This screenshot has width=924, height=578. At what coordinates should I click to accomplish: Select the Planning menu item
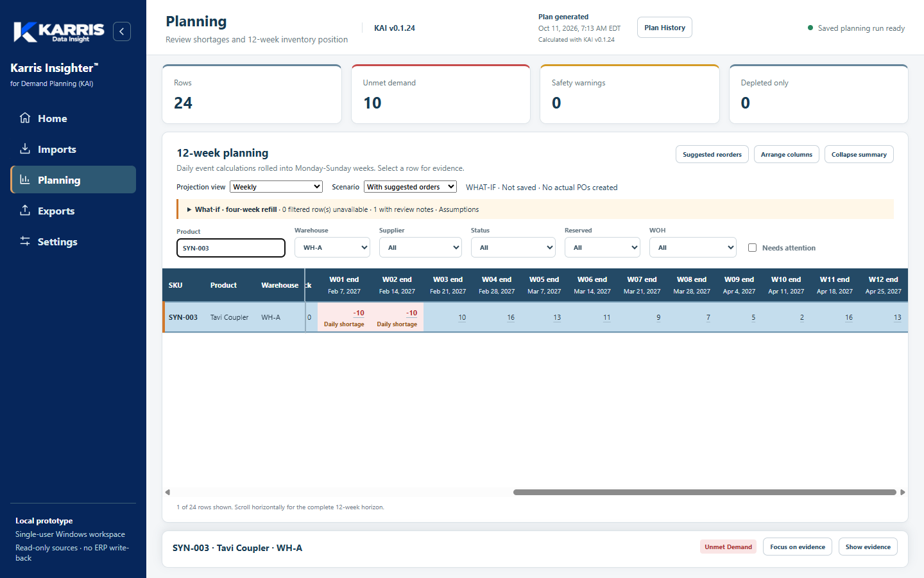73,180
